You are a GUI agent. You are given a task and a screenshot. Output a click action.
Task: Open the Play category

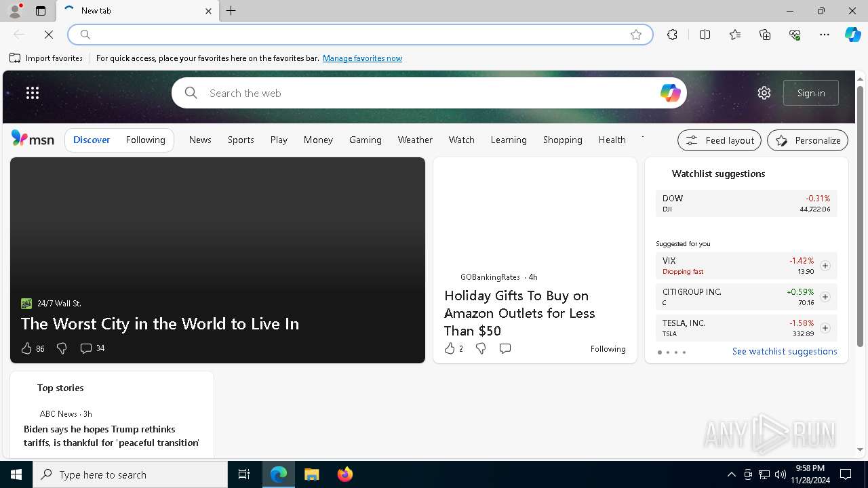(279, 140)
